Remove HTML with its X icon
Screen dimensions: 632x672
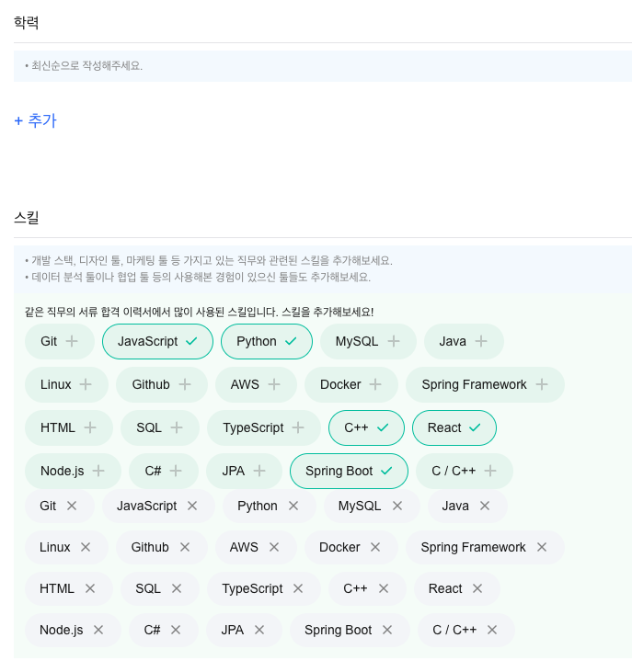point(90,589)
